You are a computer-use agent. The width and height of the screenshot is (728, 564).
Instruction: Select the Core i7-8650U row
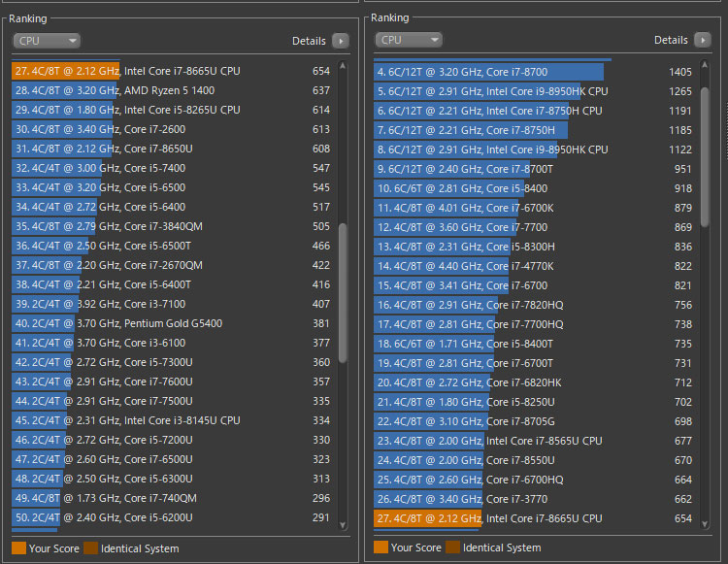(x=173, y=149)
